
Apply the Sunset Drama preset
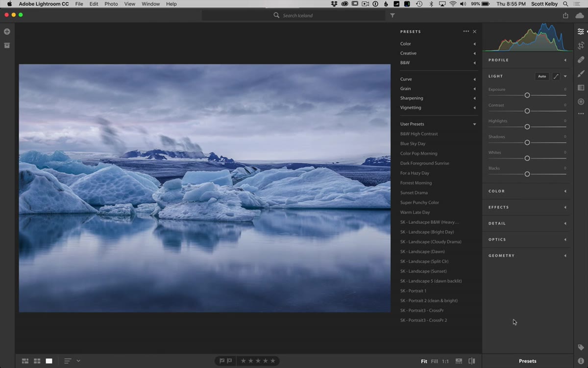point(414,193)
